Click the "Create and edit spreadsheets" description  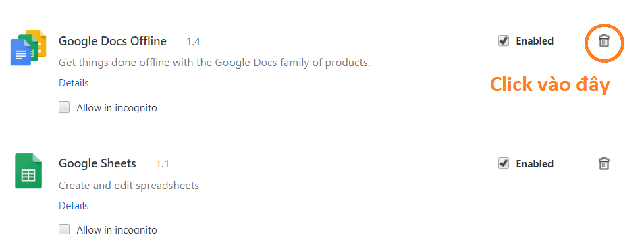click(x=129, y=186)
